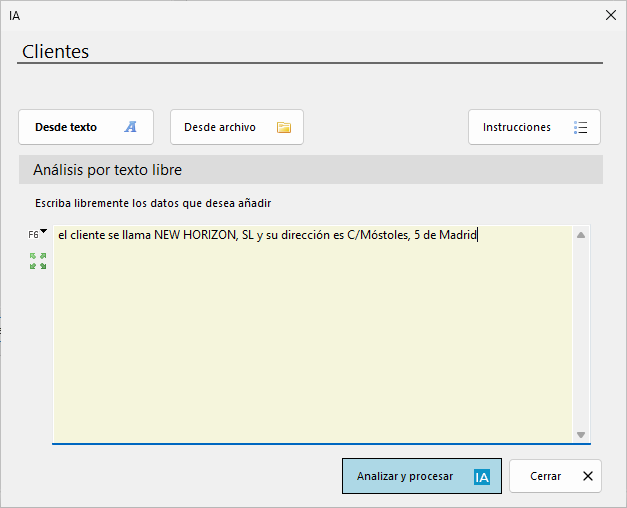Image resolution: width=627 pixels, height=508 pixels.
Task: Click the bulleted list icon beside Instrucciones
Action: pos(580,127)
